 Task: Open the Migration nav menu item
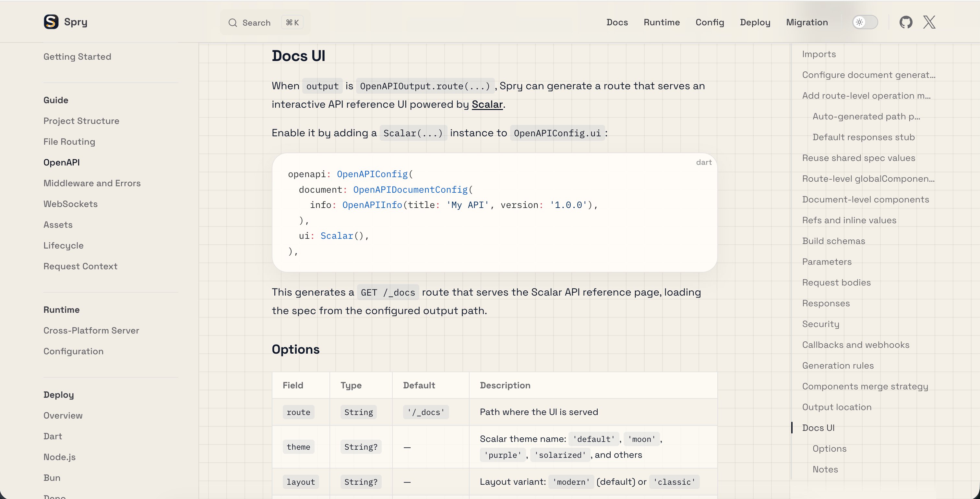[x=807, y=22]
